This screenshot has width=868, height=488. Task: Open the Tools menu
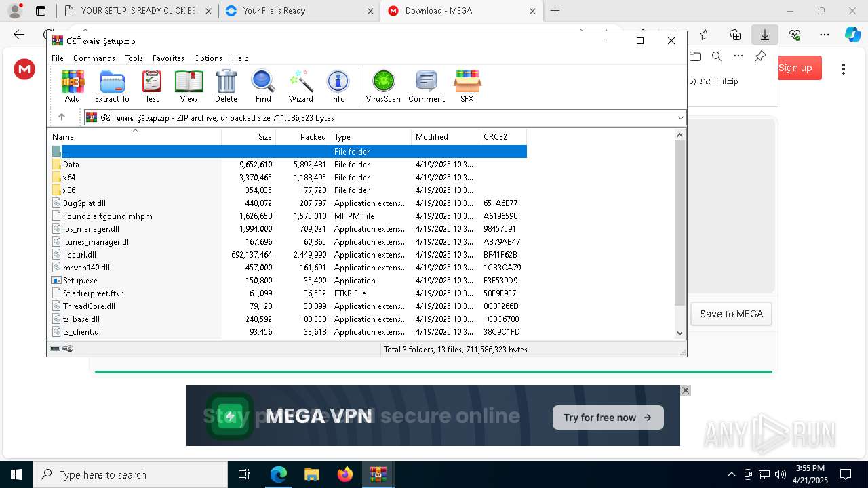click(x=134, y=58)
